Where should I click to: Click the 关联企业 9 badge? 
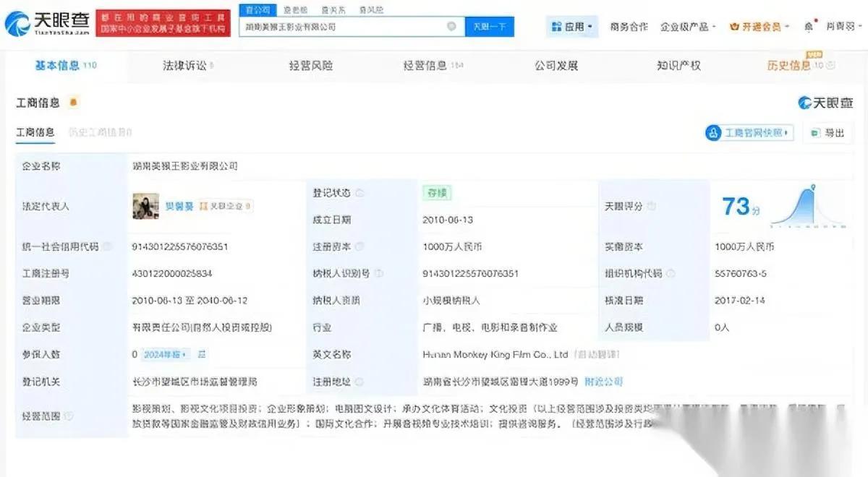226,206
